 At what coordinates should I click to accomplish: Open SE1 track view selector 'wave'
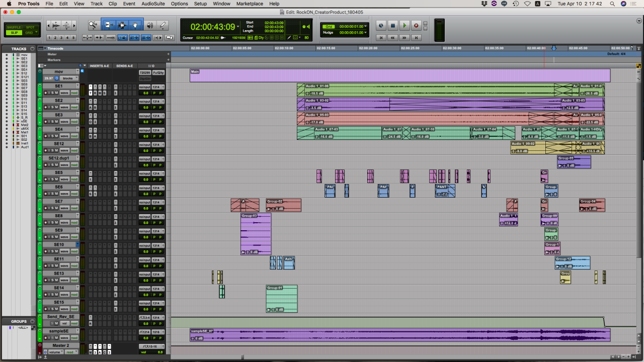(64, 93)
